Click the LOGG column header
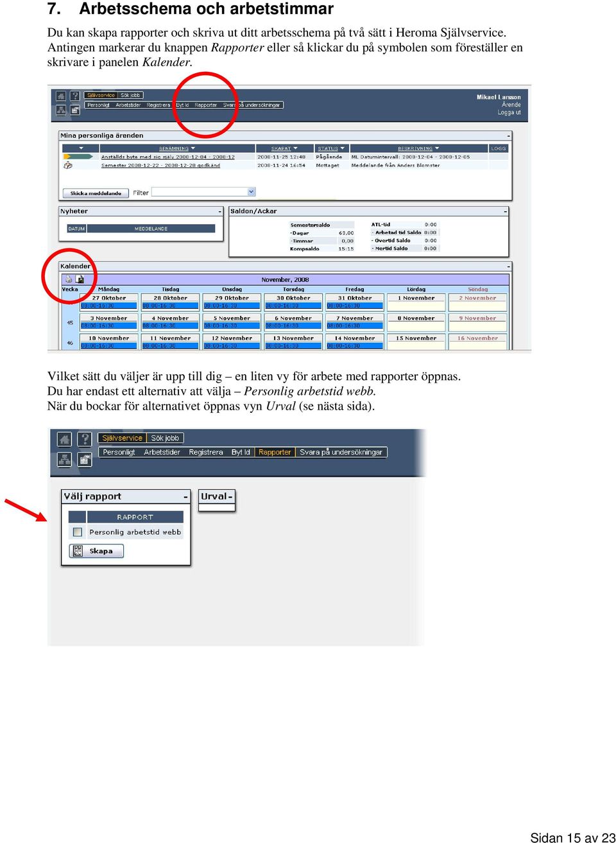Viewport: 616px width, 843px height. click(499, 148)
